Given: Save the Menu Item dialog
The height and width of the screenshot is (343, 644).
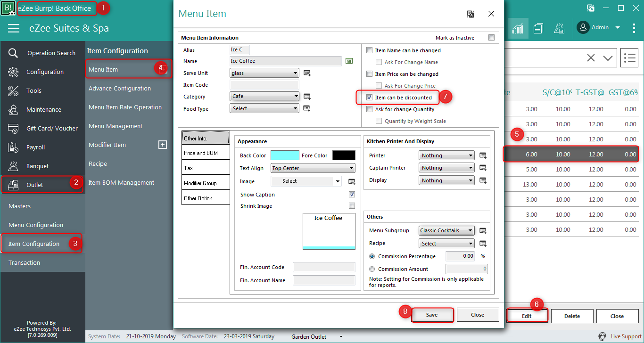Looking at the screenshot, I should (432, 315).
